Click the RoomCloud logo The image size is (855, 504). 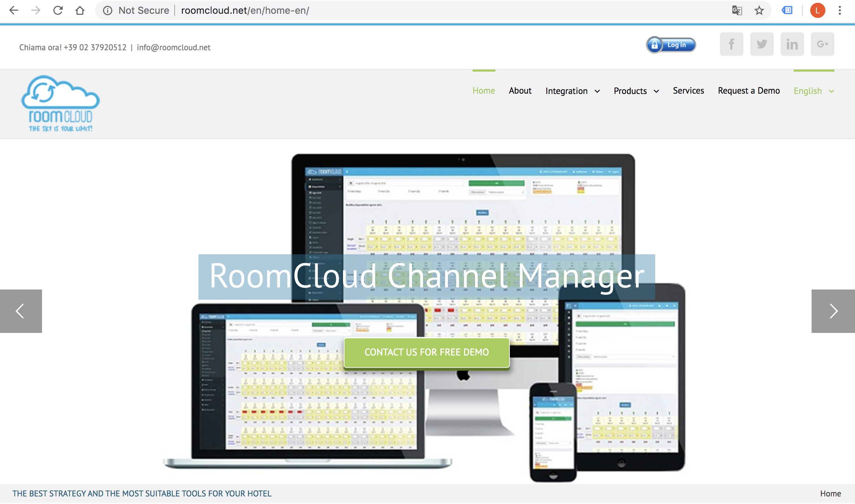tap(61, 104)
